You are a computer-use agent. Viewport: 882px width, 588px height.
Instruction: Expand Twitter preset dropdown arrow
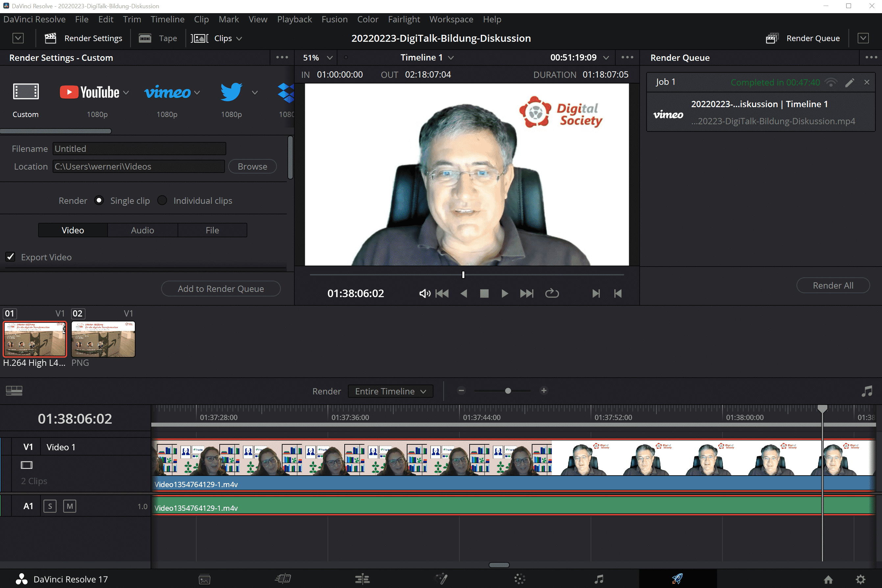tap(255, 93)
